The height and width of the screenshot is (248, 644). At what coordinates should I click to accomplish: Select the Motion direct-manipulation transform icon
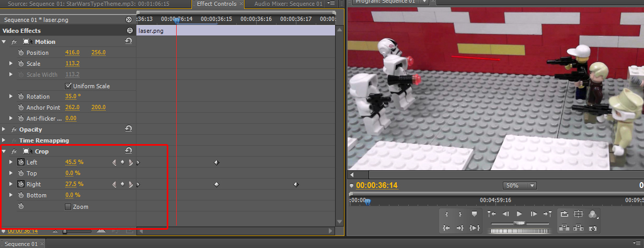(27, 42)
